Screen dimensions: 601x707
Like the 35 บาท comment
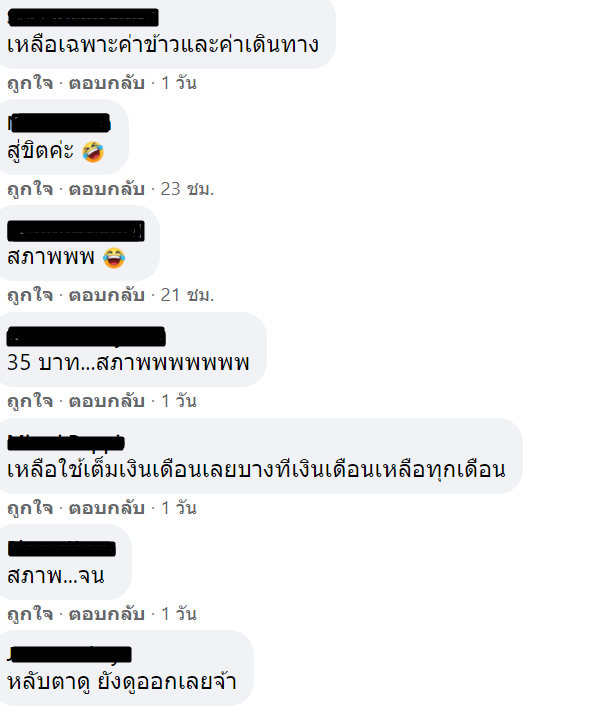click(30, 401)
